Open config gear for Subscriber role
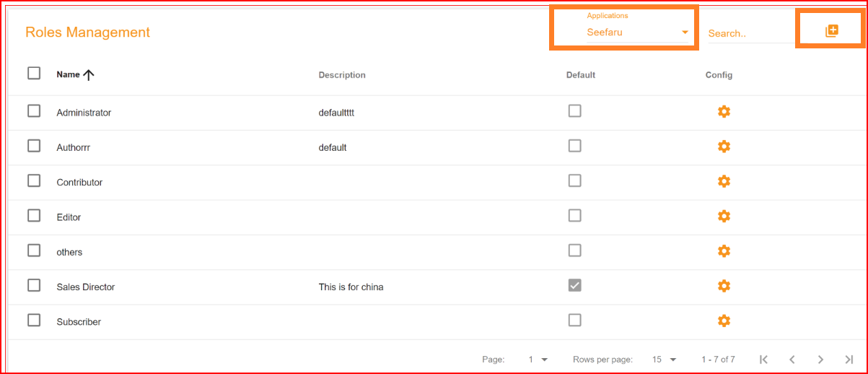 pos(724,321)
